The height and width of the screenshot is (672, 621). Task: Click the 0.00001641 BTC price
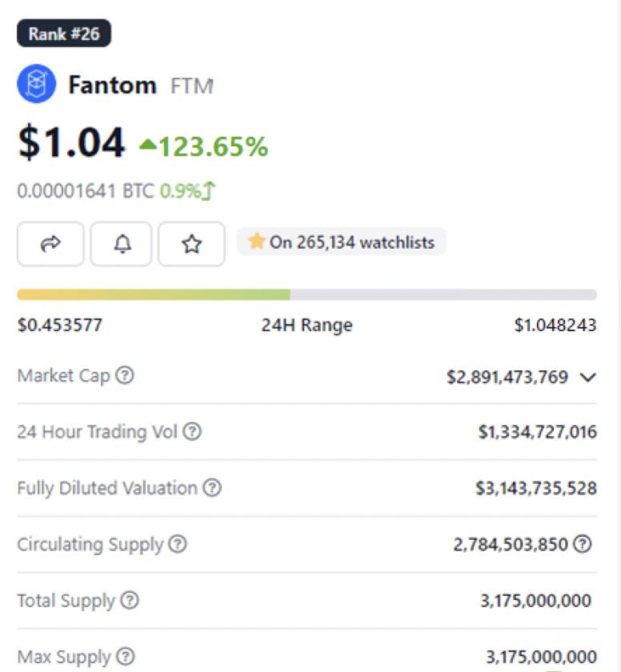(86, 190)
